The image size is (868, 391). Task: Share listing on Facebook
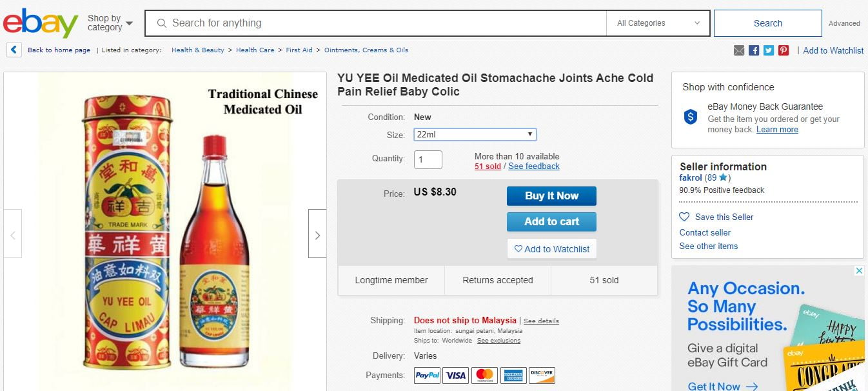[x=754, y=50]
